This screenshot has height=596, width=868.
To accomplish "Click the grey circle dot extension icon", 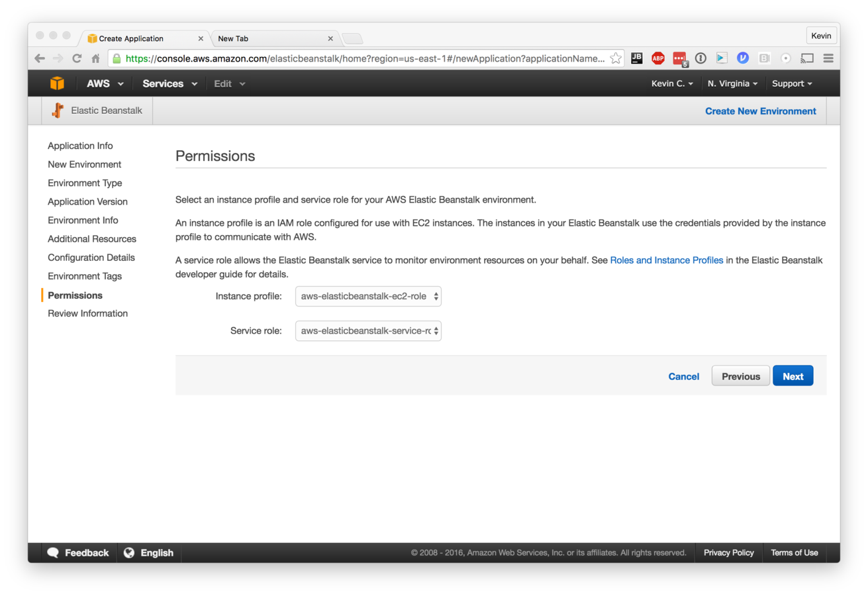I will click(786, 58).
